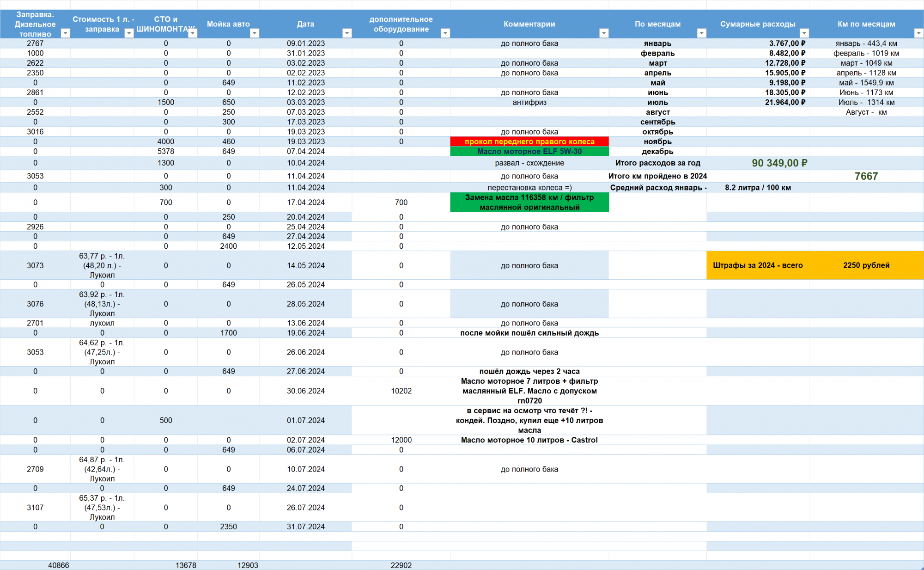Open Сумарные расходы filter dropdown
The width and height of the screenshot is (924, 570).
tap(804, 33)
